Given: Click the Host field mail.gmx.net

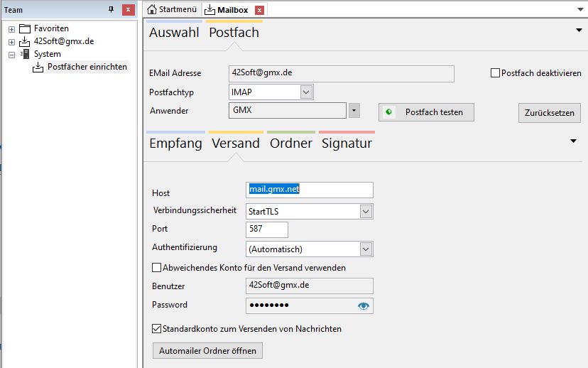Looking at the screenshot, I should [x=310, y=190].
